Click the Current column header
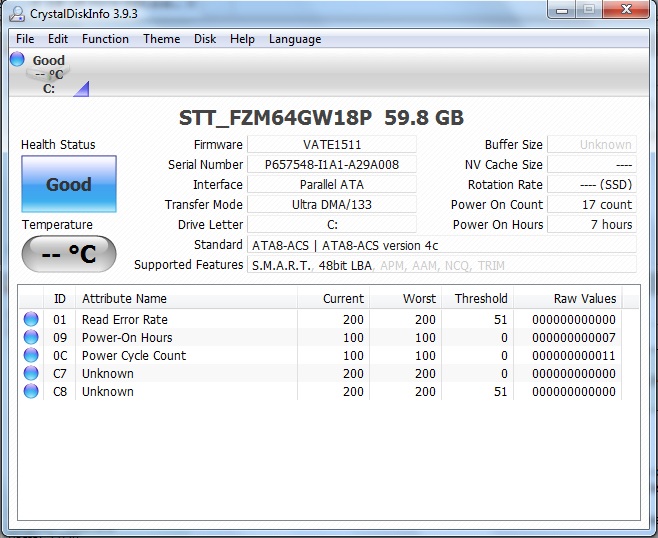Image resolution: width=658 pixels, height=538 pixels. pyautogui.click(x=334, y=298)
